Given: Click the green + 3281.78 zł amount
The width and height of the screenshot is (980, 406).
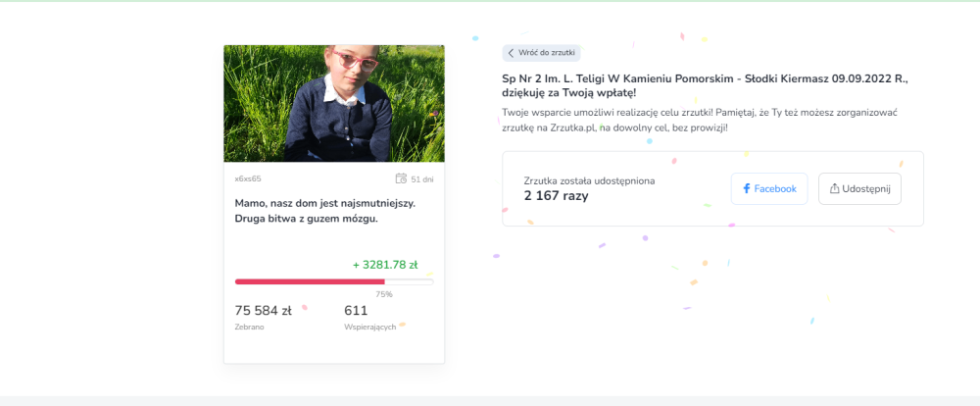Looking at the screenshot, I should click(x=385, y=265).
